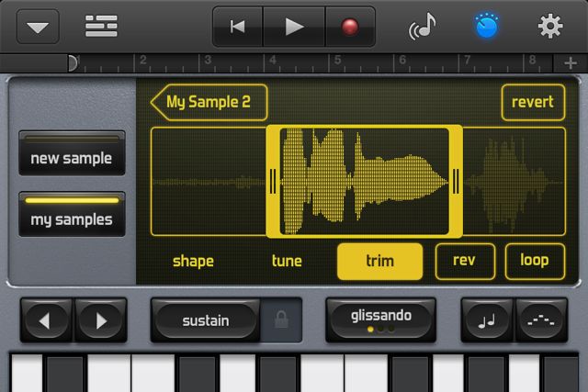
Task: Go back from My Sample 2
Action: [209, 102]
